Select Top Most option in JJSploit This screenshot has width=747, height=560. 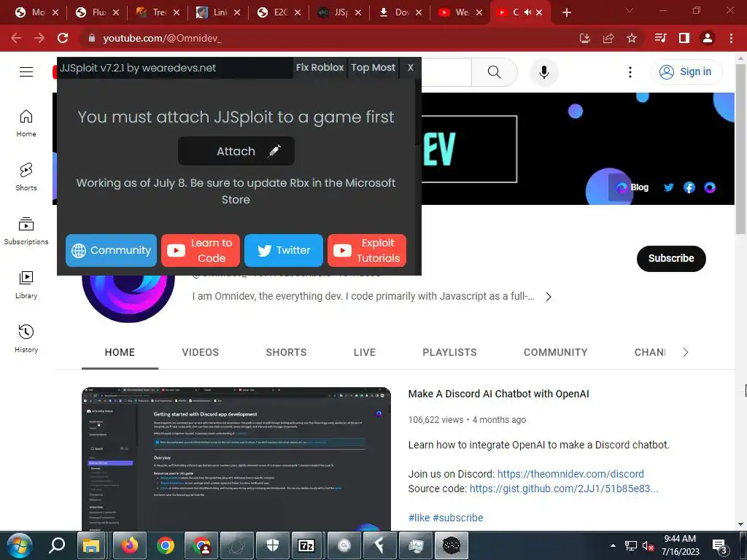[373, 68]
